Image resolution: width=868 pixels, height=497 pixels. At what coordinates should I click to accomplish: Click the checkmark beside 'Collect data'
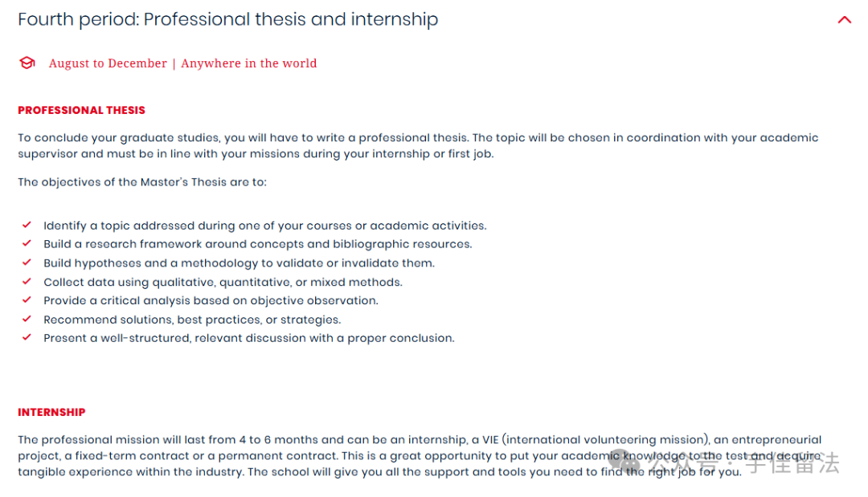(27, 281)
